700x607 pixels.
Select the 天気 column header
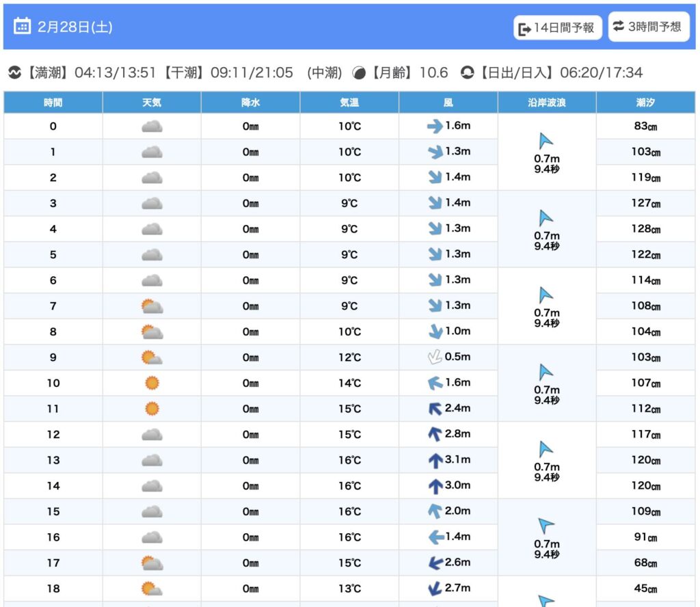[152, 103]
